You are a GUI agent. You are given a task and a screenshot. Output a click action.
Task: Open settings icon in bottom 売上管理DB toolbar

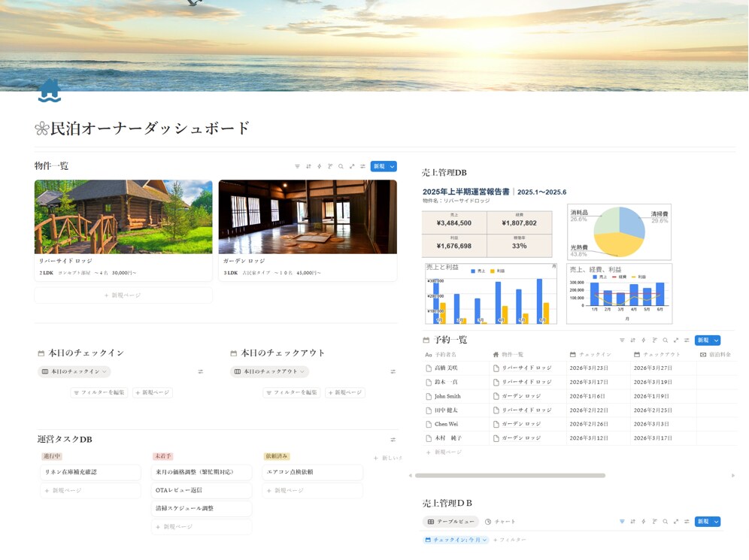pyautogui.click(x=687, y=522)
